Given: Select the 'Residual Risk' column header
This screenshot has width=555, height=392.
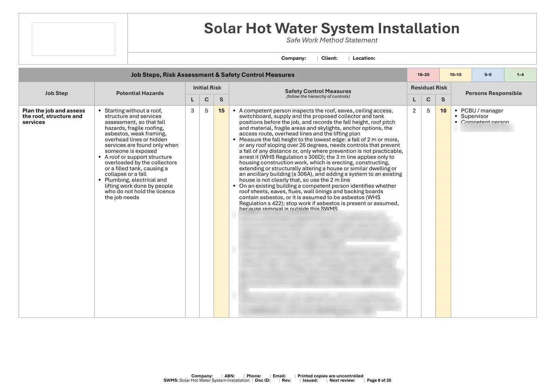Looking at the screenshot, I should [429, 88].
